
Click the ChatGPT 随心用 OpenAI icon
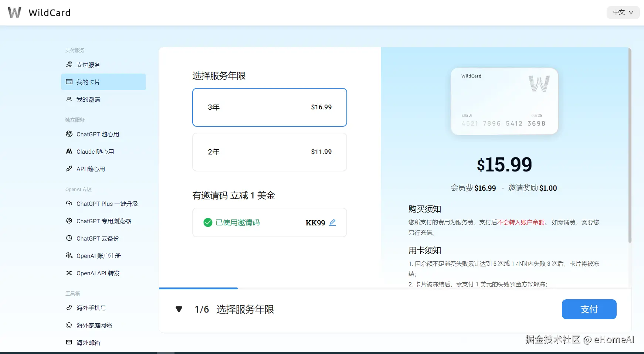pyautogui.click(x=69, y=134)
